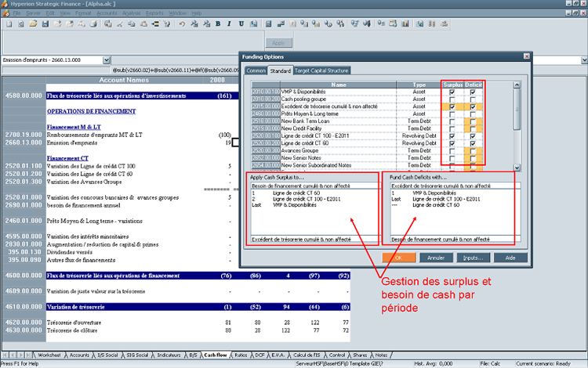Switch to the B/S sheet tab
This screenshot has height=368, width=588.
coord(193,355)
